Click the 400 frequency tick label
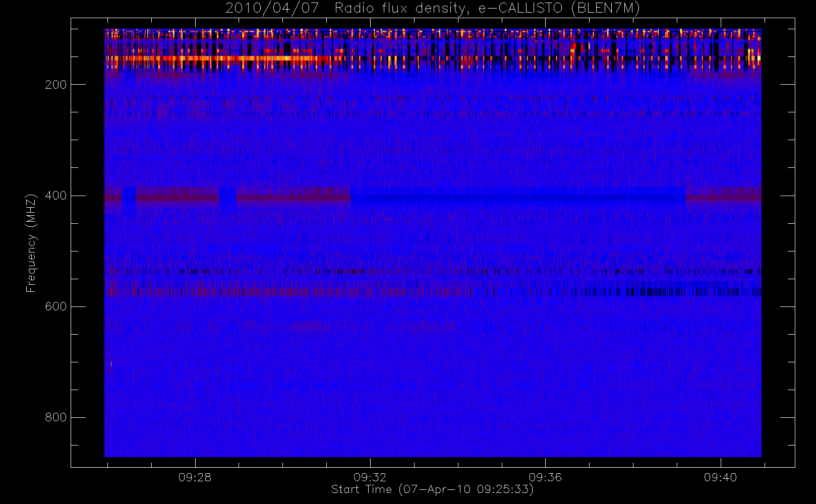Image resolution: width=816 pixels, height=504 pixels. point(55,196)
